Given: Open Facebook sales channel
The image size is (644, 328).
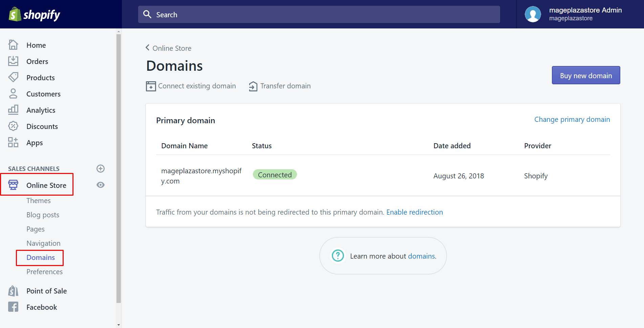Looking at the screenshot, I should [x=42, y=307].
